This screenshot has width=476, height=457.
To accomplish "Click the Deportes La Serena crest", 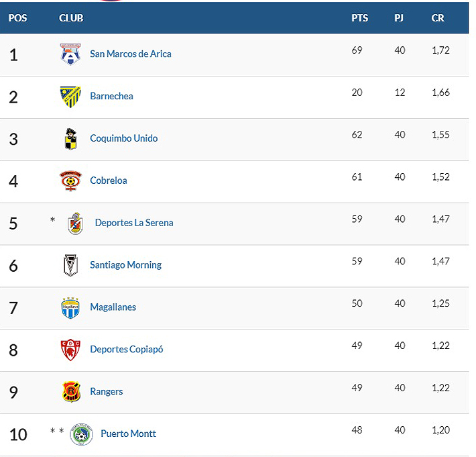I will (x=76, y=223).
